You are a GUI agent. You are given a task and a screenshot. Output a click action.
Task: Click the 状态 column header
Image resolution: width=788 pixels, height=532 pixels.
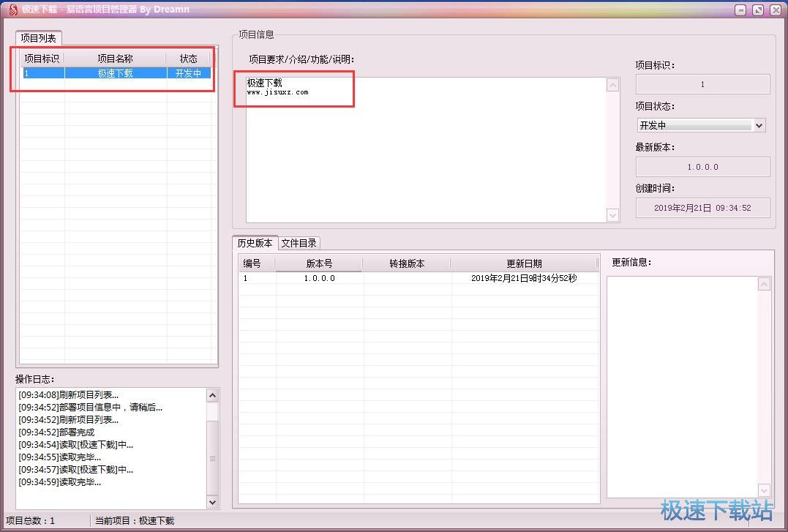[x=188, y=59]
